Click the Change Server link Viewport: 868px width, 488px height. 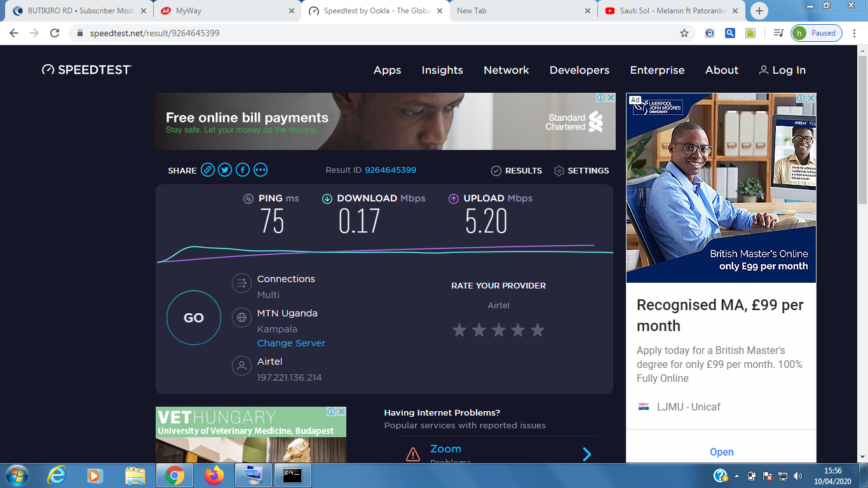click(x=291, y=343)
